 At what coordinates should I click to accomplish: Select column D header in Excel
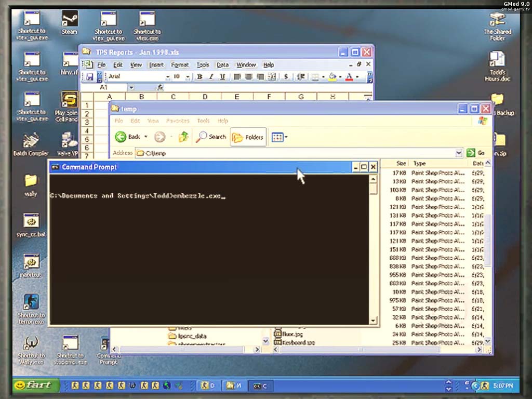pyautogui.click(x=205, y=97)
